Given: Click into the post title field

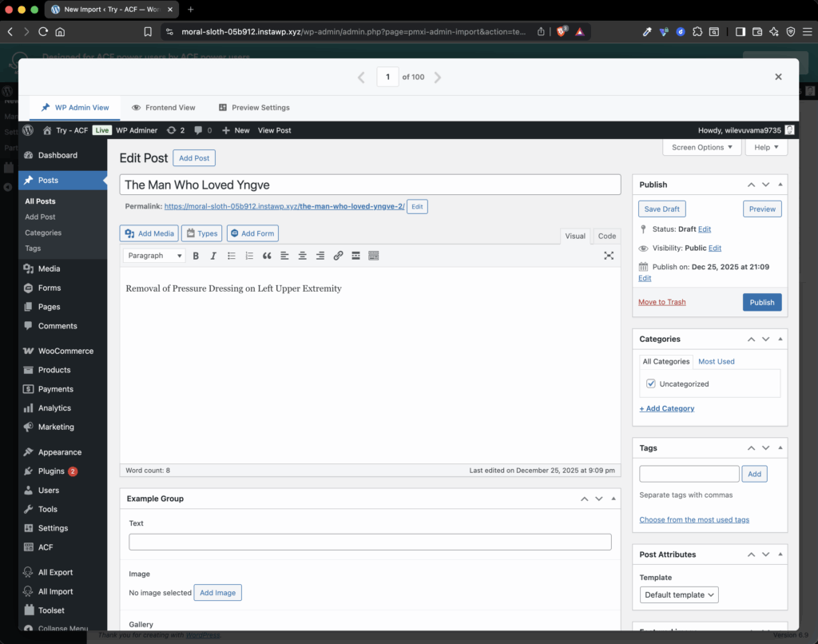Looking at the screenshot, I should (371, 185).
